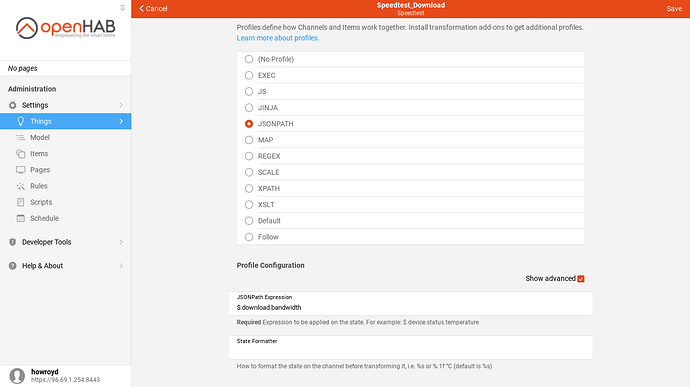Open the Learn more about profiles link
This screenshot has width=690, height=387.
coord(278,38)
